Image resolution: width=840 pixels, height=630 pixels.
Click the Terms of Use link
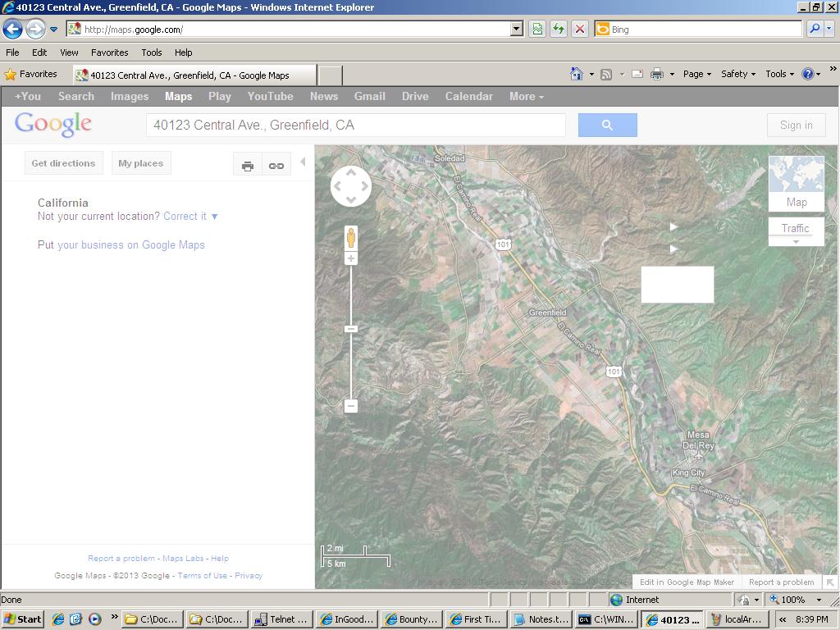203,575
